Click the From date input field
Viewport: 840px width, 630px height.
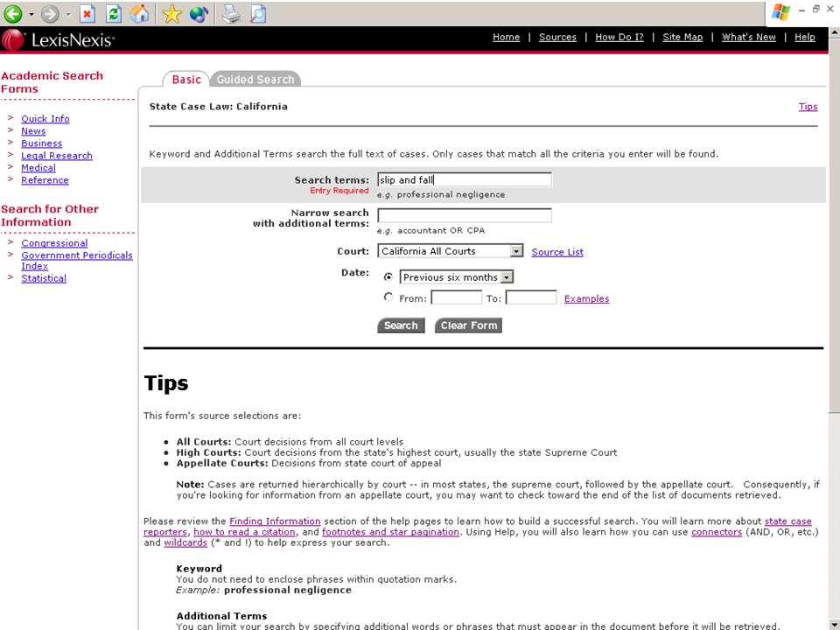[457, 297]
